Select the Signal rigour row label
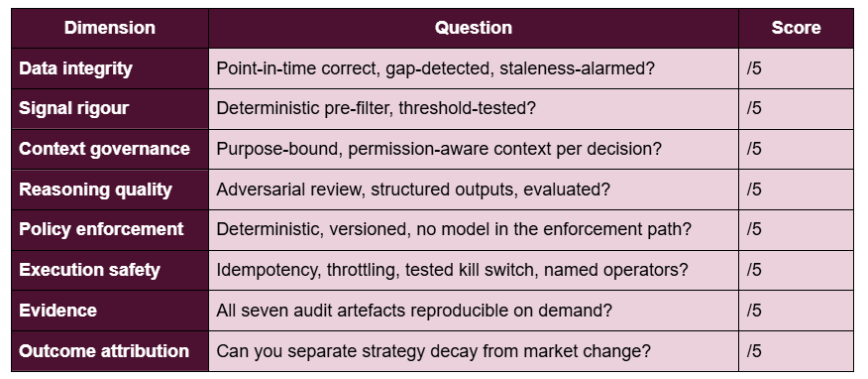Viewport: 868px width, 379px height. pos(110,108)
